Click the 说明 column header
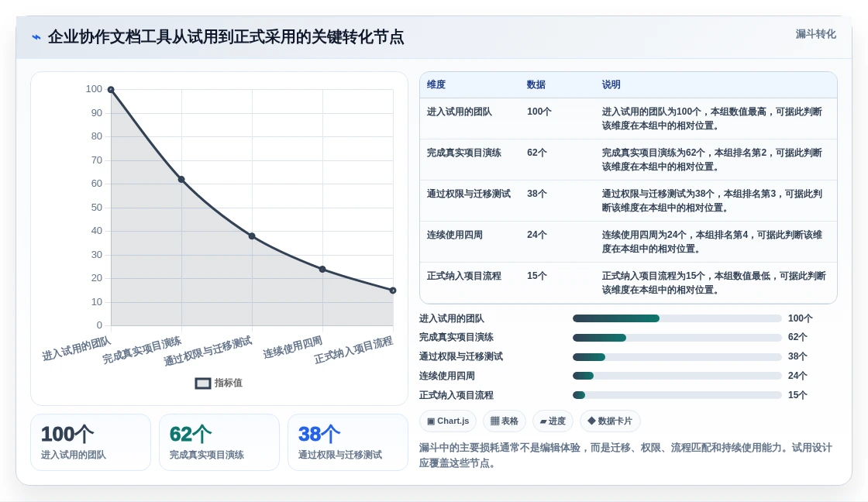The image size is (868, 502). (611, 84)
